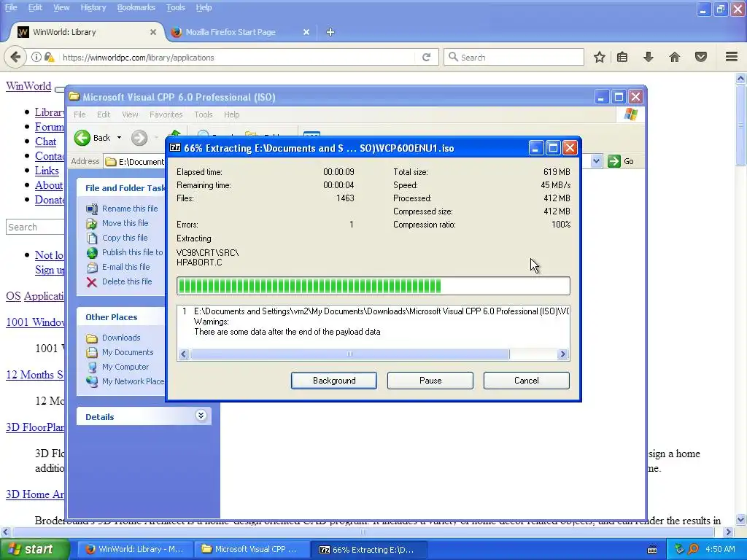Expand the Details panel chevron
Screen dimensions: 747x560
click(201, 416)
